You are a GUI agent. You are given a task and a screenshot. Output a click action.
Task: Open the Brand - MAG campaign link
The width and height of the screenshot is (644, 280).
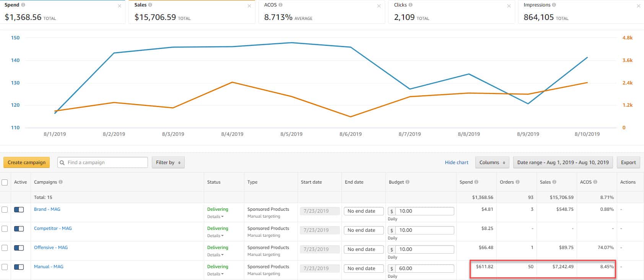point(47,209)
